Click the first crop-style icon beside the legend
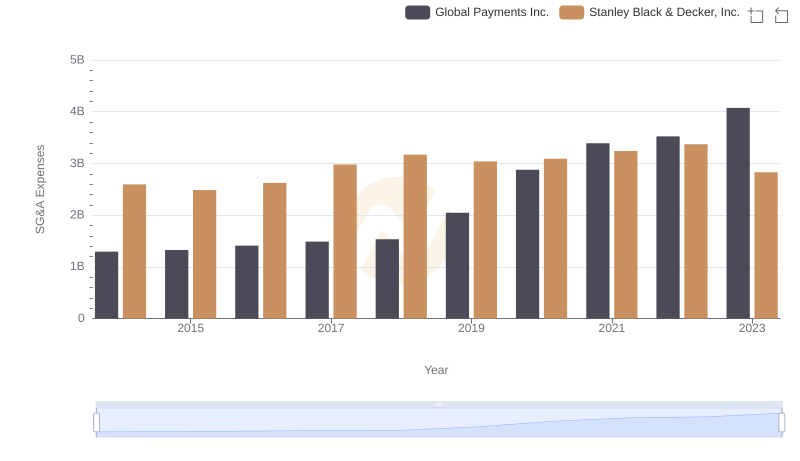The image size is (800, 461). pyautogui.click(x=756, y=15)
